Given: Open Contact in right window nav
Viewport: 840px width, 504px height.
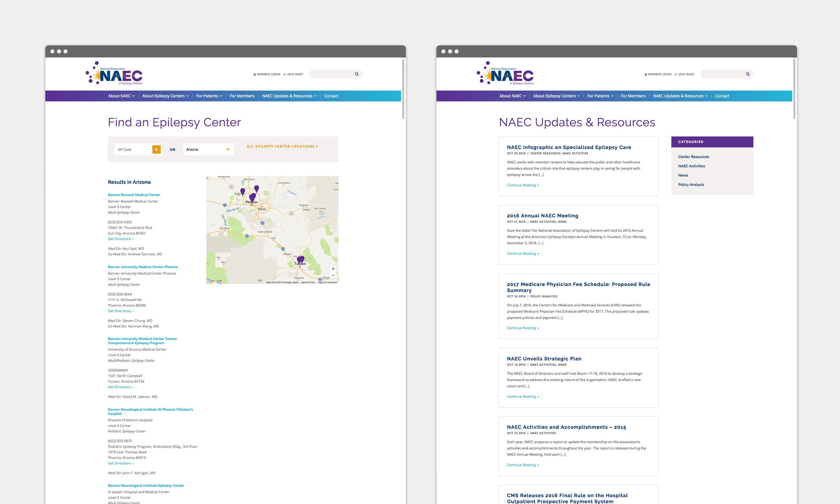Looking at the screenshot, I should [x=722, y=96].
